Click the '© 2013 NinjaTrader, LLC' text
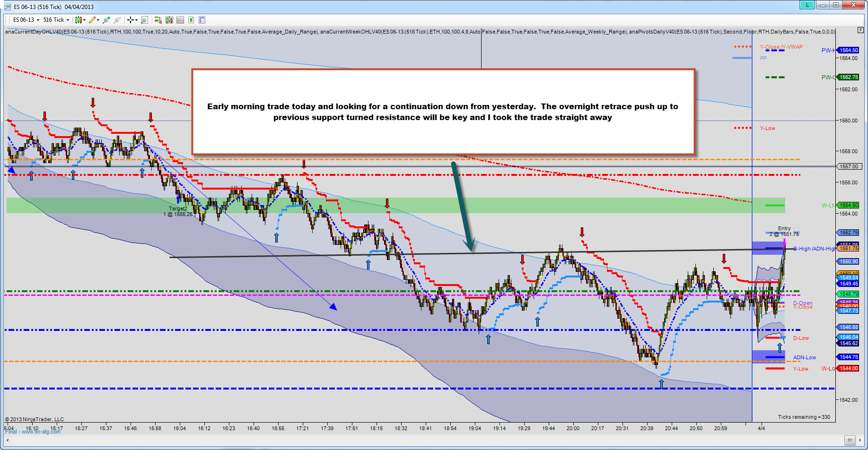Viewport: 868px width, 450px height. pyautogui.click(x=35, y=419)
